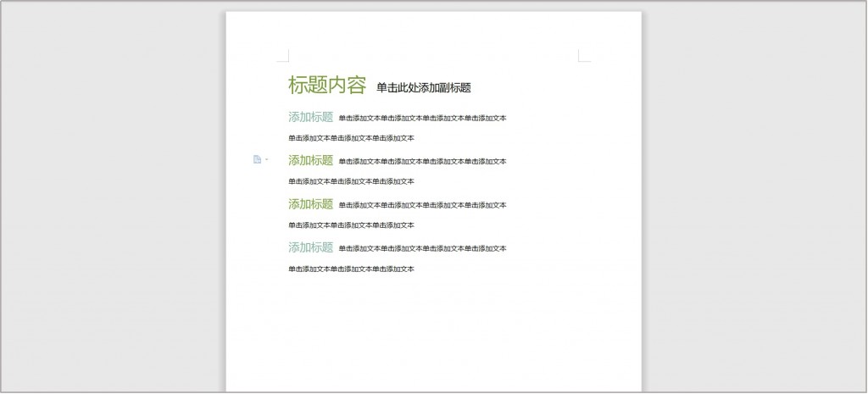The image size is (868, 394).
Task: Click the large green 标题内容 title
Action: coord(327,86)
